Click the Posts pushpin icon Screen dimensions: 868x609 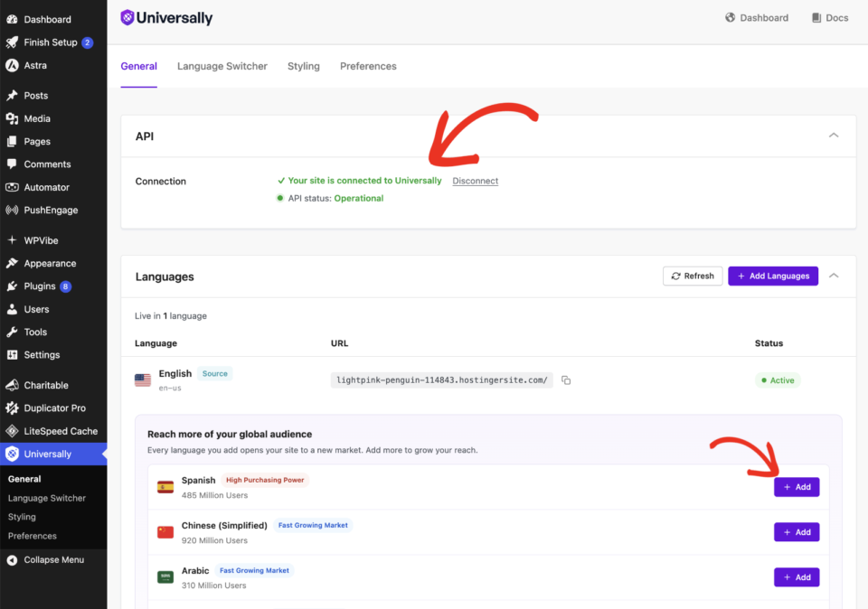tap(12, 96)
